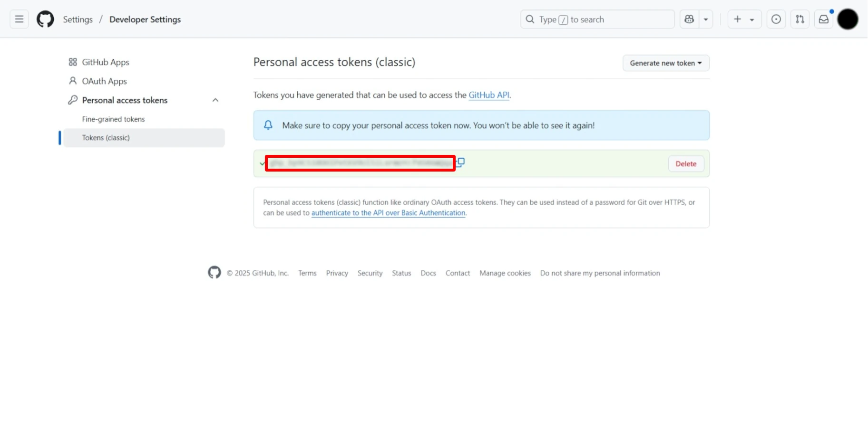
Task: Open the Pull requests icon
Action: (x=800, y=19)
